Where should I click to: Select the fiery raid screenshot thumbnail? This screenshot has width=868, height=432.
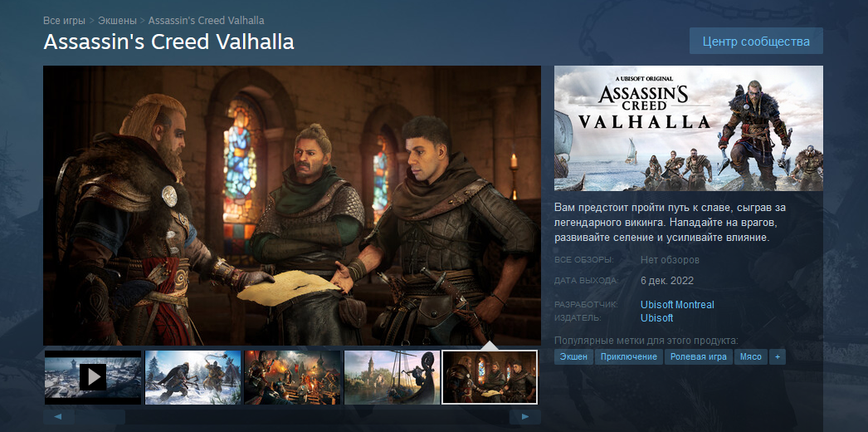click(x=292, y=376)
